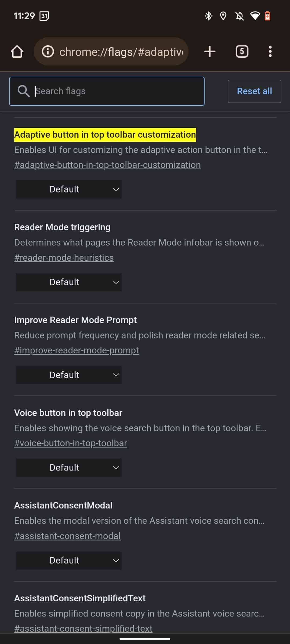Expand Voice button in top toolbar dropdown
Image resolution: width=290 pixels, height=644 pixels.
click(x=69, y=468)
